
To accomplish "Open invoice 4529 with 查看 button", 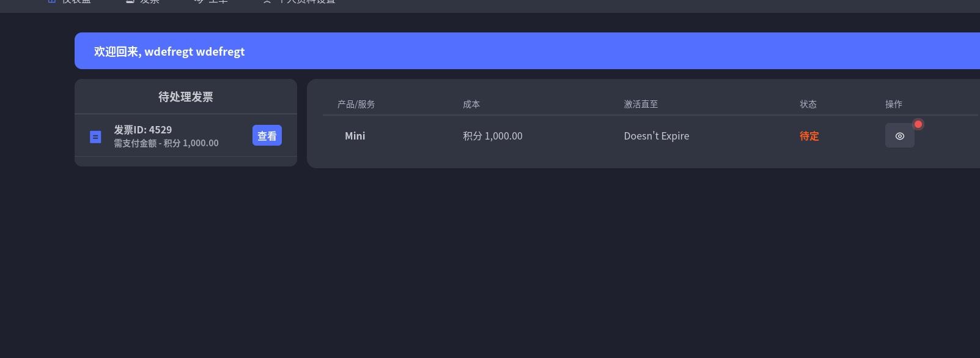I will (267, 135).
